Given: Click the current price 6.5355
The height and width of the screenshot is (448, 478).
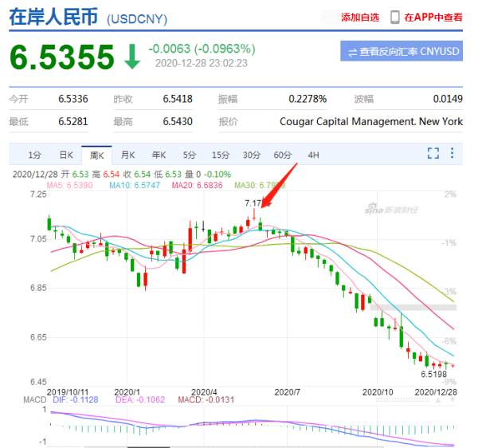Looking at the screenshot, I should tap(62, 57).
